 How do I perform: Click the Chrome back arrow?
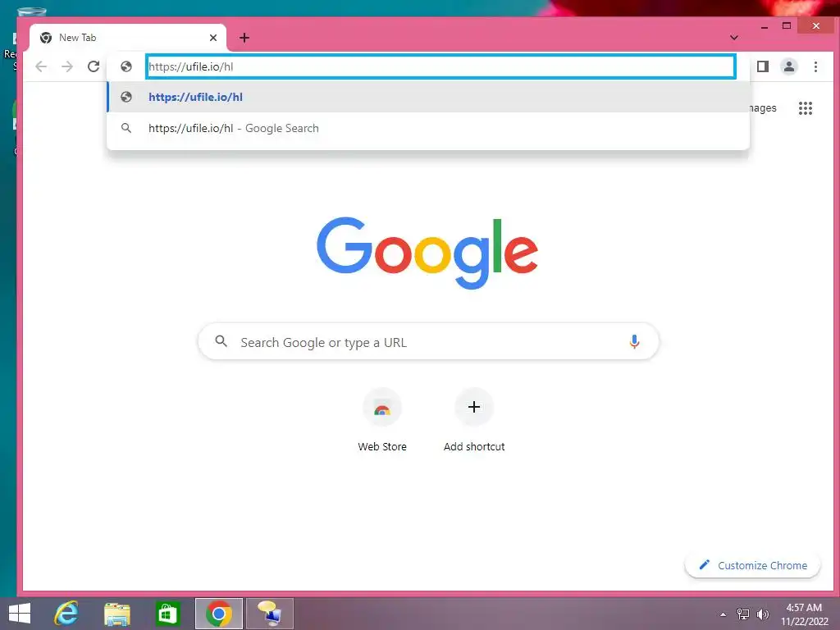41,66
